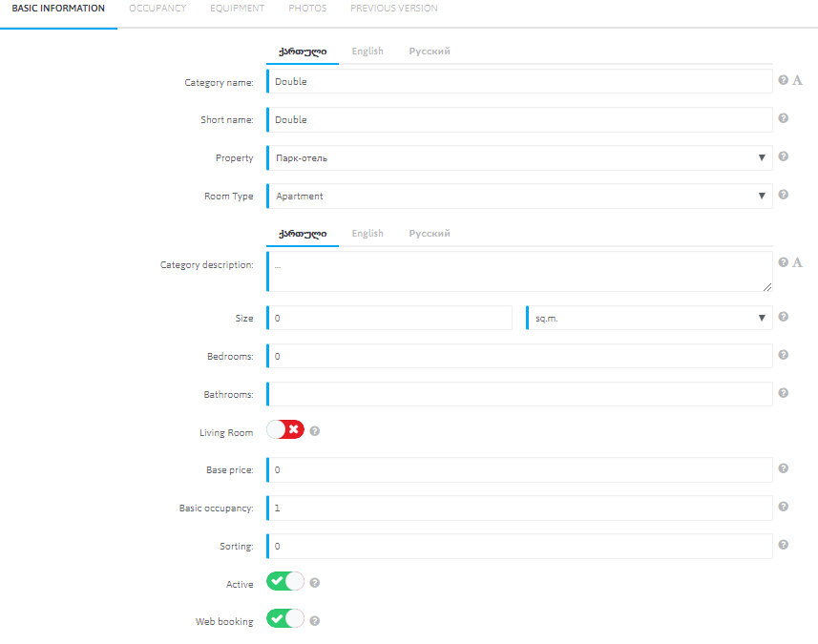Click help icon beside Base price field
Screen dimensions: 818x644
[x=784, y=468]
